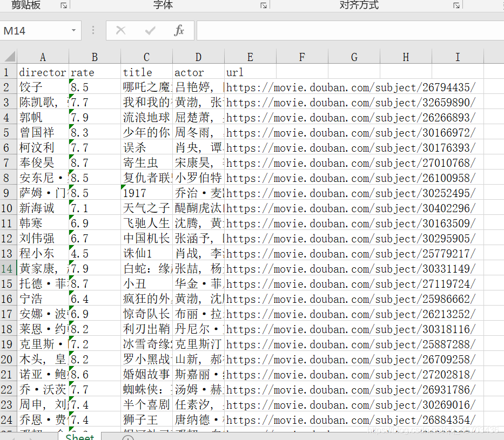The height and width of the screenshot is (440, 504).
Task: Click director cell '刘伟强'
Action: [x=43, y=238]
